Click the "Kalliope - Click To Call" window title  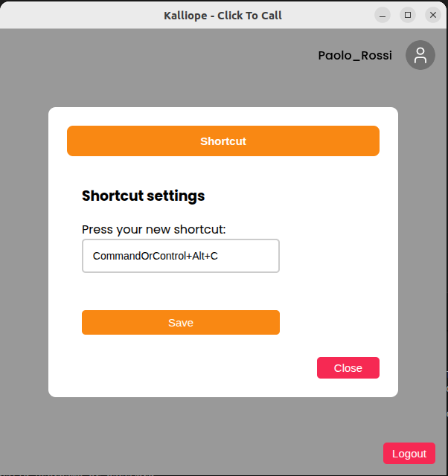223,15
